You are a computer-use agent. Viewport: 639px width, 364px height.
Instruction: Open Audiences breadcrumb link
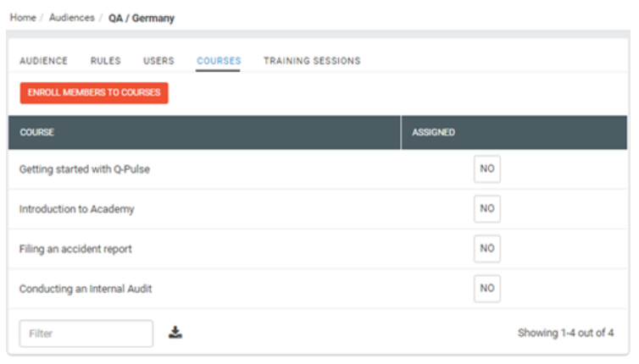[x=72, y=18]
